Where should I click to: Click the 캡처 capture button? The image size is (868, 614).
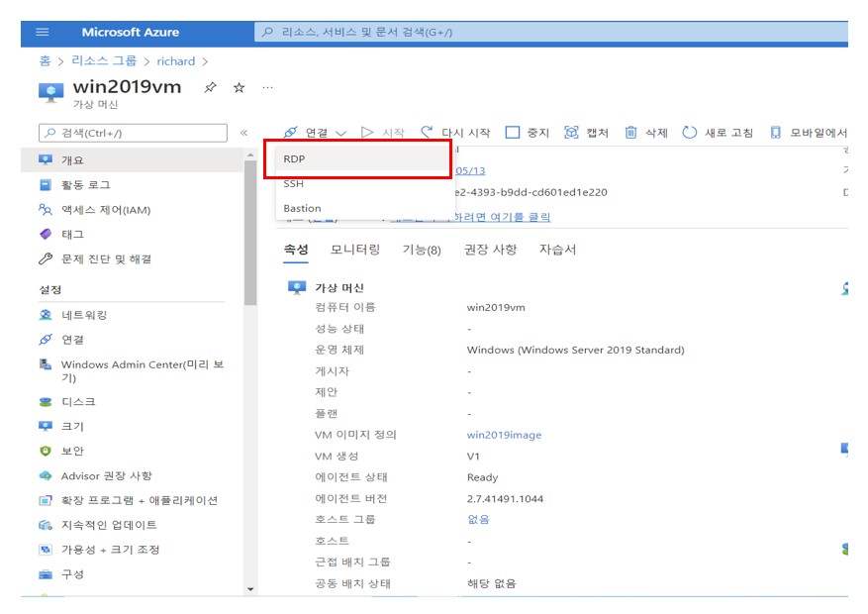(586, 133)
